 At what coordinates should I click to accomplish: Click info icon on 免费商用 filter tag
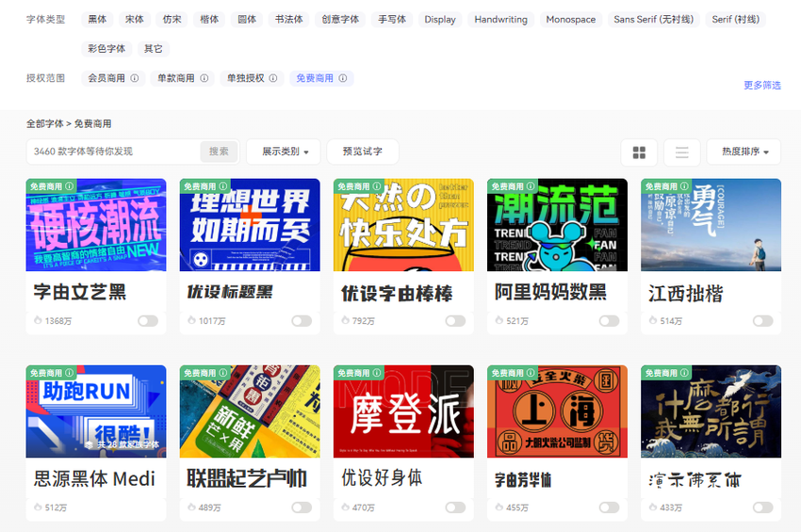pyautogui.click(x=343, y=79)
